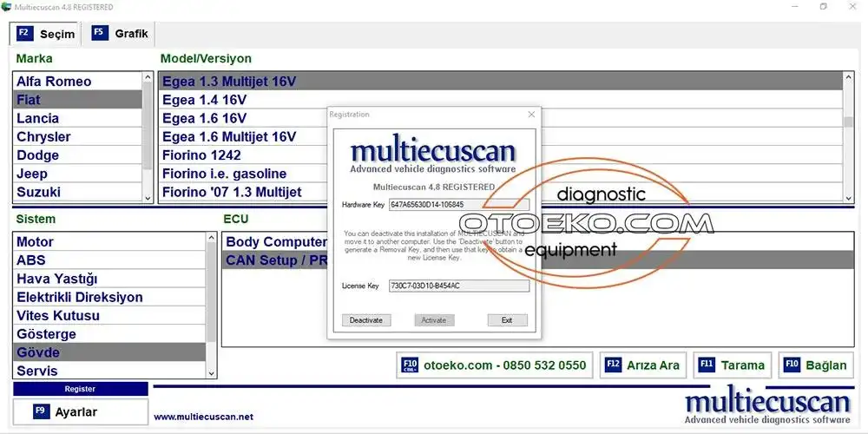The height and width of the screenshot is (434, 868).
Task: Click the Deactivate button
Action: tap(366, 320)
